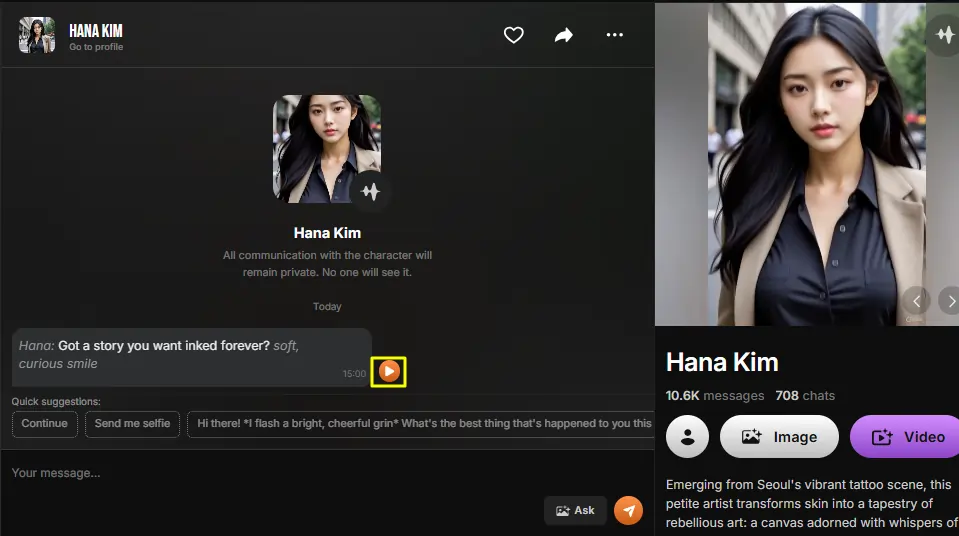Click the HANA KIM header name
The image size is (959, 536).
95,31
